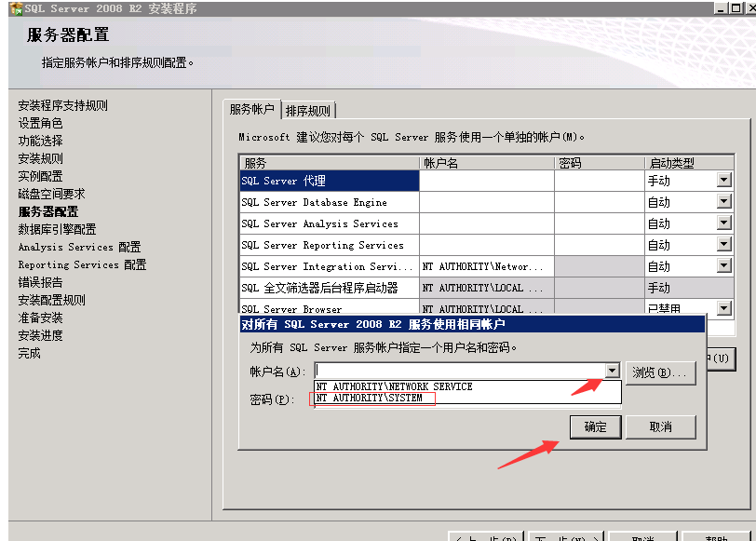Viewport: 756px width, 541px height.
Task: Open startup type dropdown for SQL Server Analysis Services
Action: [723, 223]
